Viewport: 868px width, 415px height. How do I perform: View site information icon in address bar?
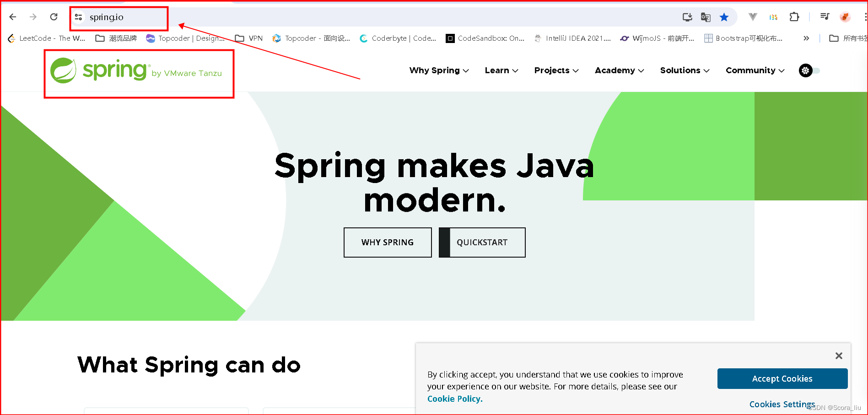click(79, 17)
